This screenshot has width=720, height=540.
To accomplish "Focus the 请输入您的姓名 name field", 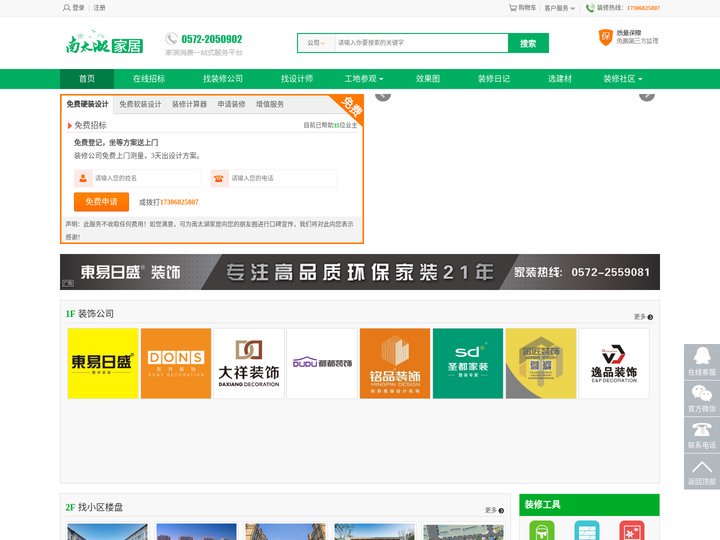I will click(146, 178).
